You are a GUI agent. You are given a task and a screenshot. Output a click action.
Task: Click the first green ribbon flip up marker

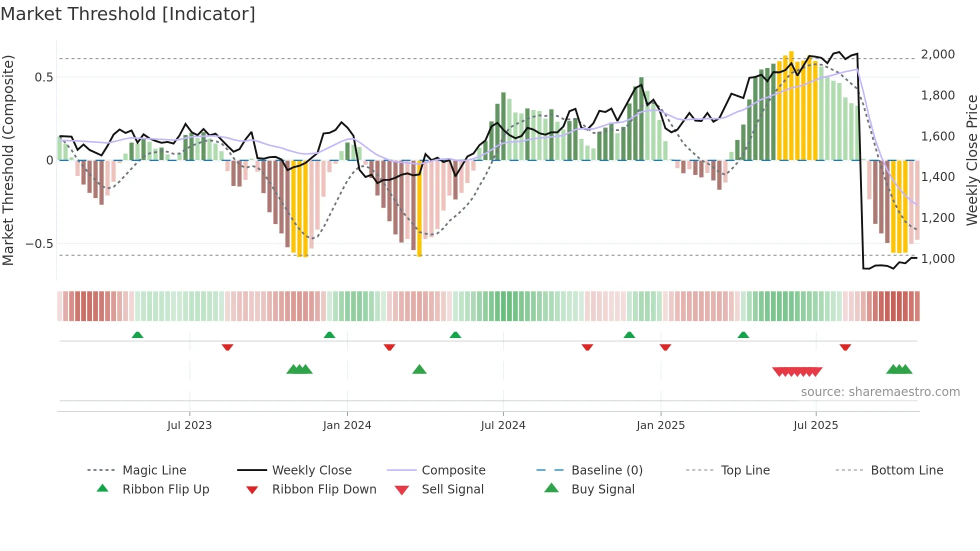pyautogui.click(x=137, y=335)
